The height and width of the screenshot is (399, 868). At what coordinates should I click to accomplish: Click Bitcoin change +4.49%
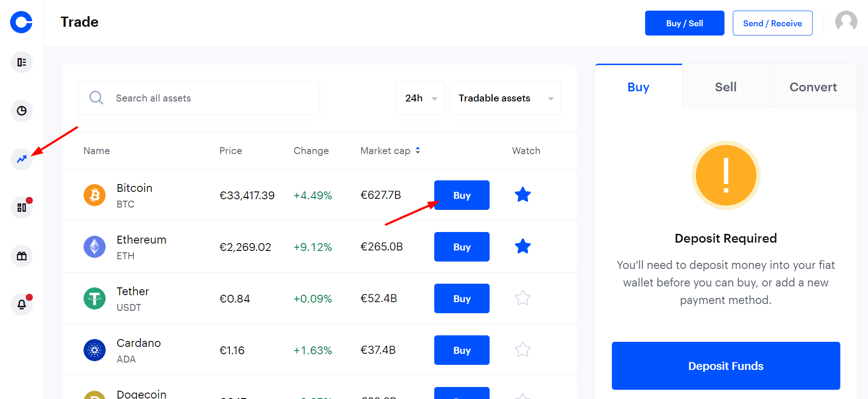[313, 196]
